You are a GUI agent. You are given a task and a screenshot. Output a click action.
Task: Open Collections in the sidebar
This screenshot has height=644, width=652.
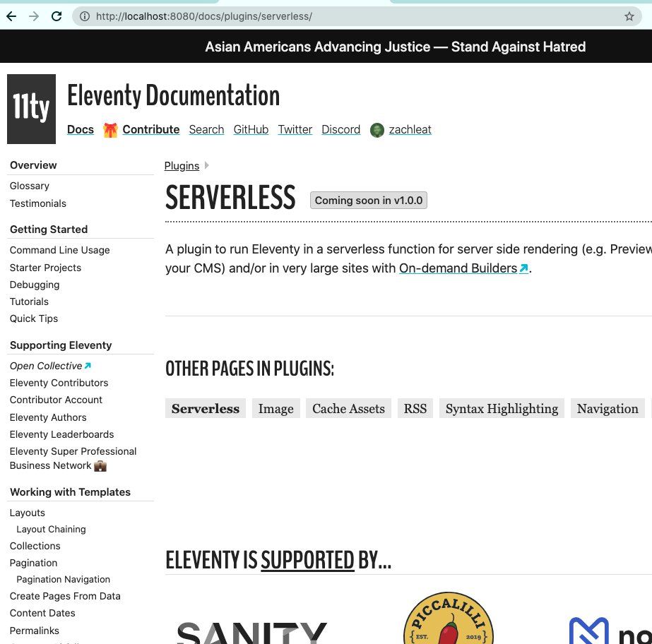(35, 546)
